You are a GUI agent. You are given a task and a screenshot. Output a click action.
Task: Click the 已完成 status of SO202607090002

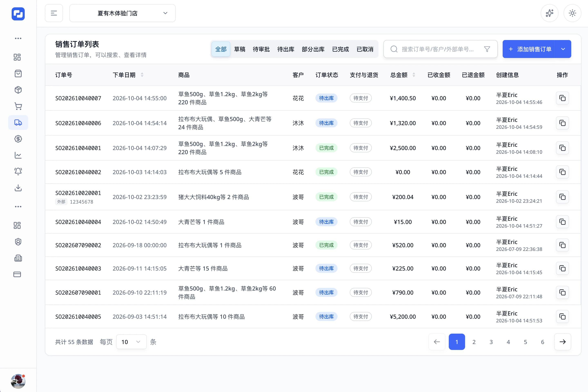[326, 245]
